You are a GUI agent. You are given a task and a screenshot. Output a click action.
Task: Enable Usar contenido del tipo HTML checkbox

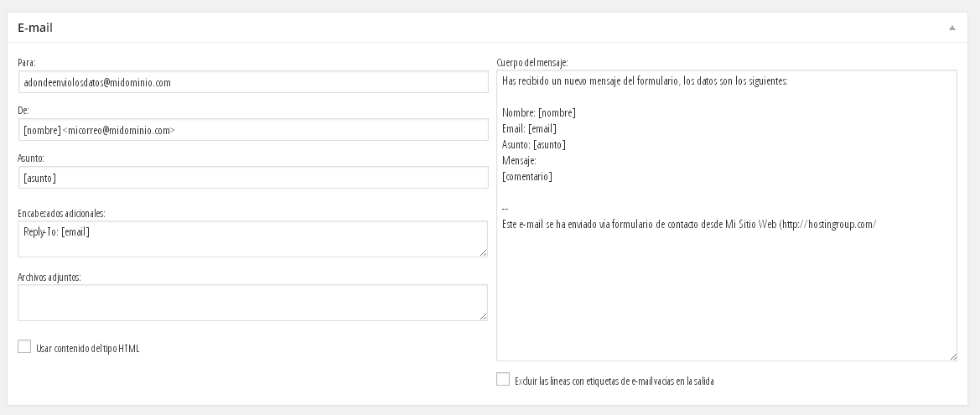click(24, 347)
